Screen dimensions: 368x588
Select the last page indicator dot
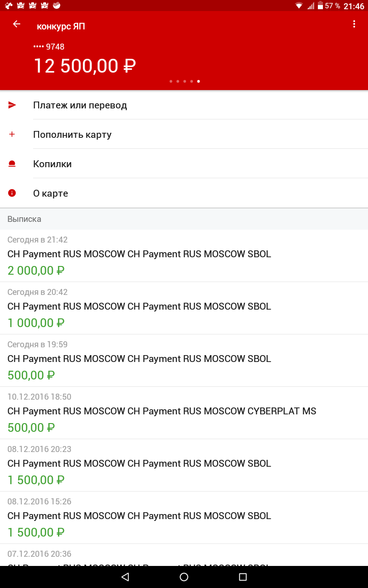coord(198,81)
